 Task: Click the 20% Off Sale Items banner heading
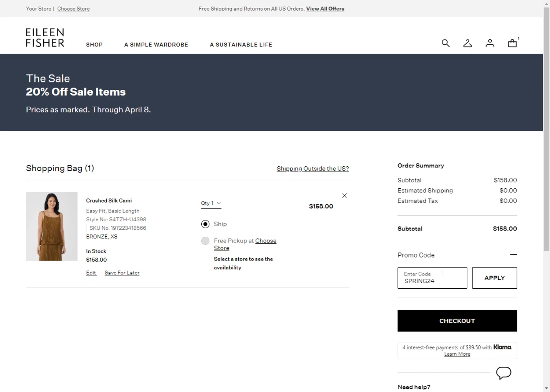pos(76,92)
